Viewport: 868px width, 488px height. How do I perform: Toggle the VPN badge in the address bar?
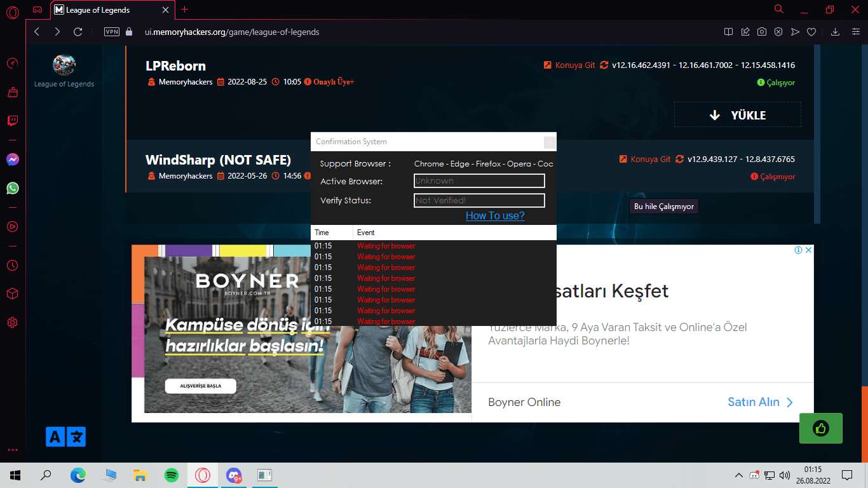coord(112,32)
